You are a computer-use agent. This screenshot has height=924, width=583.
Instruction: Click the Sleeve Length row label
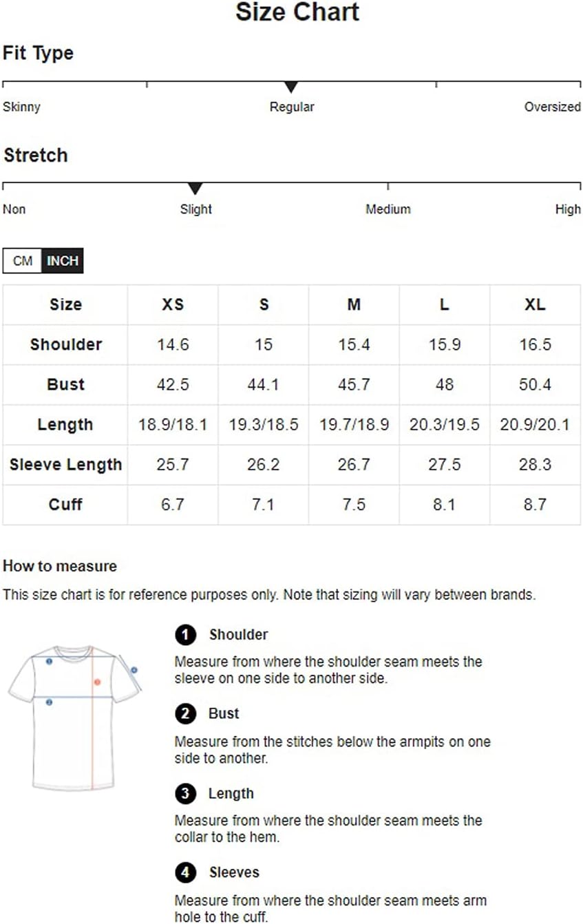[x=65, y=465]
